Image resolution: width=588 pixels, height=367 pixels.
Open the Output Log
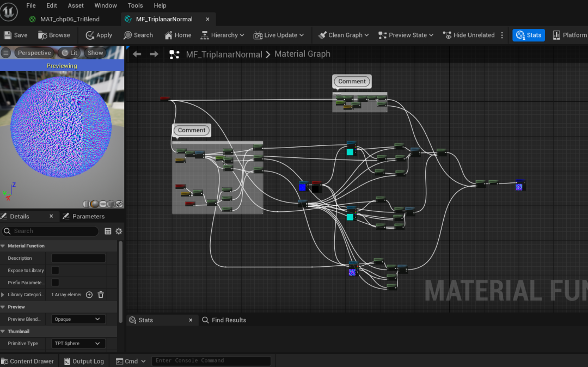84,361
